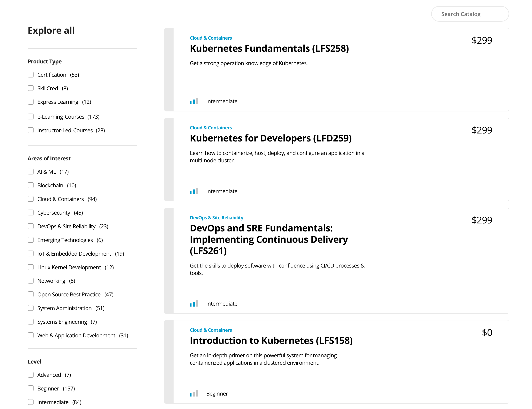Screen dimensions: 532x409
Task: Click Cloud & Containers tag above LFD259
Action: pos(211,128)
